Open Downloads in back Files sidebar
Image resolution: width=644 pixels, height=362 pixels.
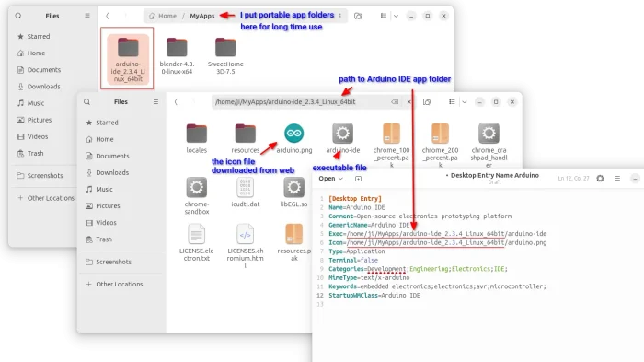45,87
